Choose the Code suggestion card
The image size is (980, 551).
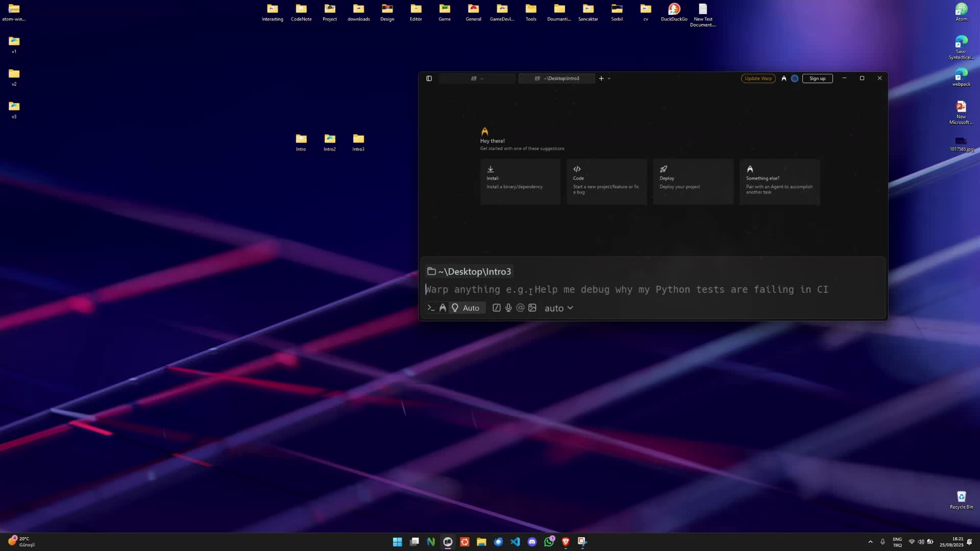click(x=606, y=182)
